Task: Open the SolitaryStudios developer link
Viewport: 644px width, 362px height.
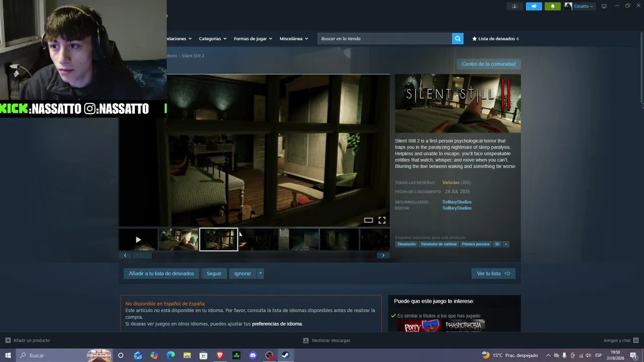Action: coord(457,202)
